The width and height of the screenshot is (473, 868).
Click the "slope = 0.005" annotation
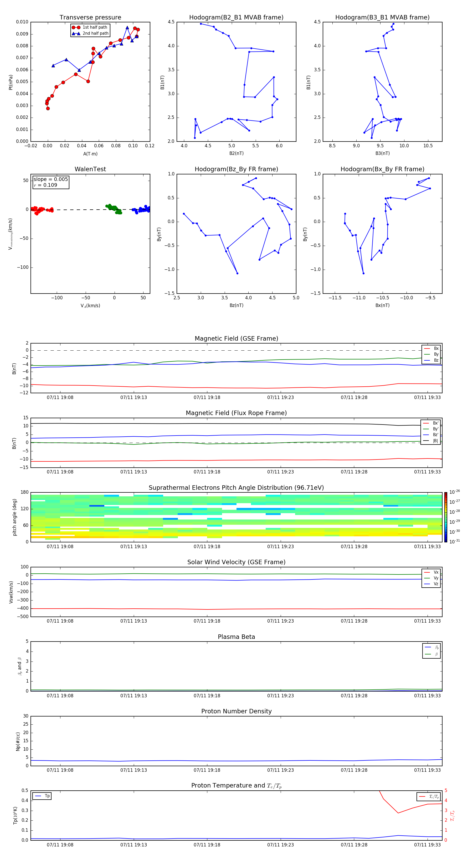(x=50, y=179)
